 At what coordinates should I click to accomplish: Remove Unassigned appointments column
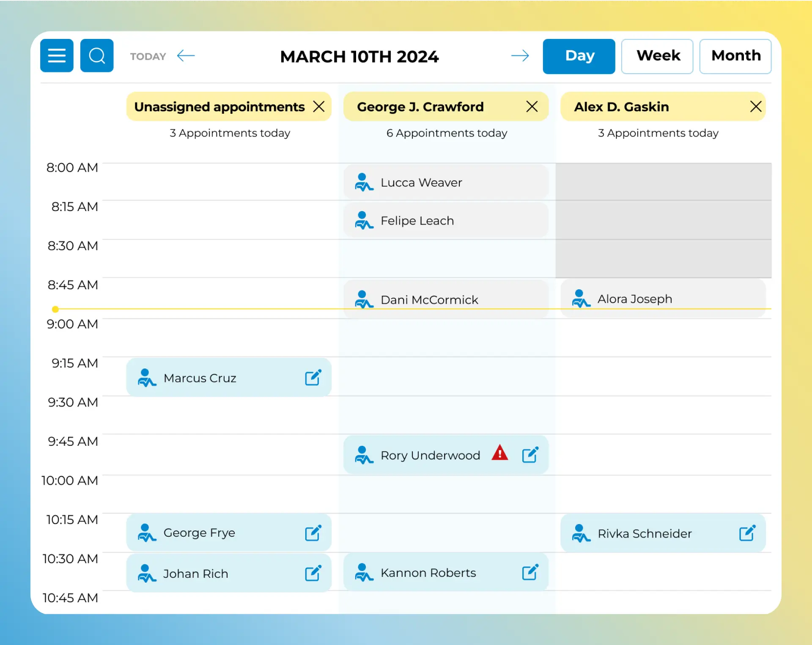pos(319,106)
